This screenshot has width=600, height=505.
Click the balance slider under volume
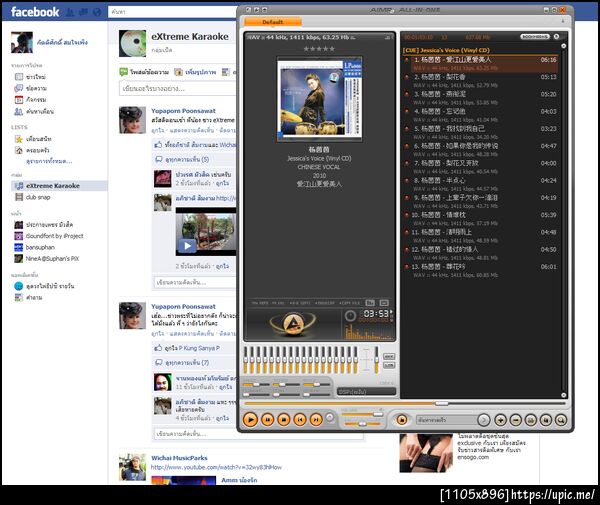[x=362, y=424]
